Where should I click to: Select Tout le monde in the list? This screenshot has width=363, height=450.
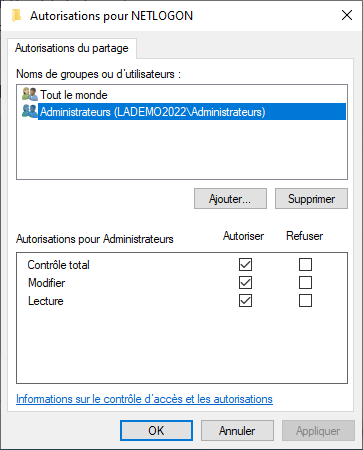click(x=74, y=95)
